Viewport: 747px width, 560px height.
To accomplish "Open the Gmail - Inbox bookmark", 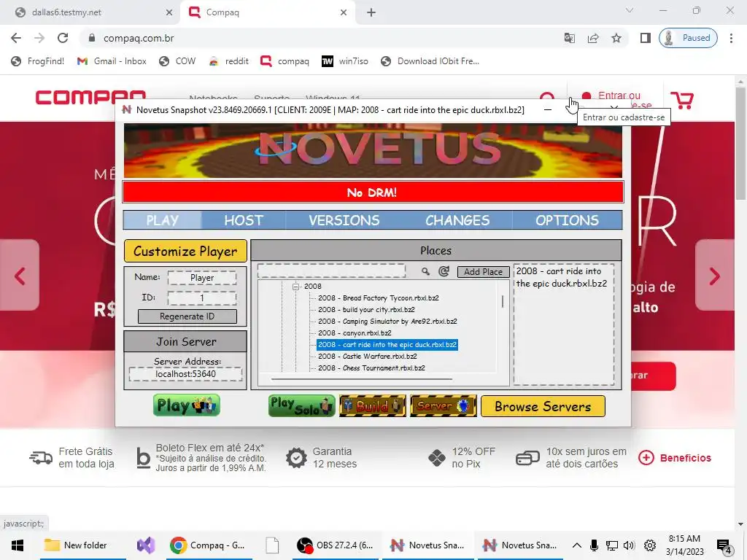I will click(112, 61).
